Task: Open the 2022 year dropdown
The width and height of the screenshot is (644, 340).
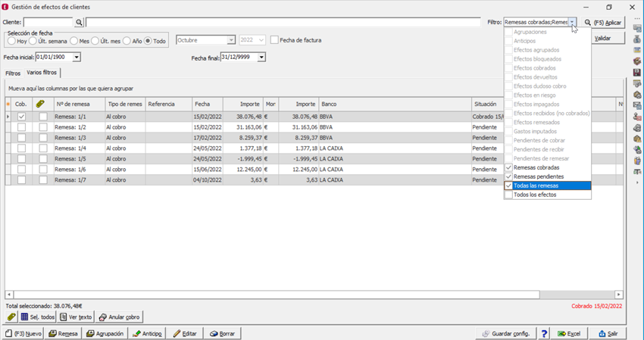Action: coord(262,40)
